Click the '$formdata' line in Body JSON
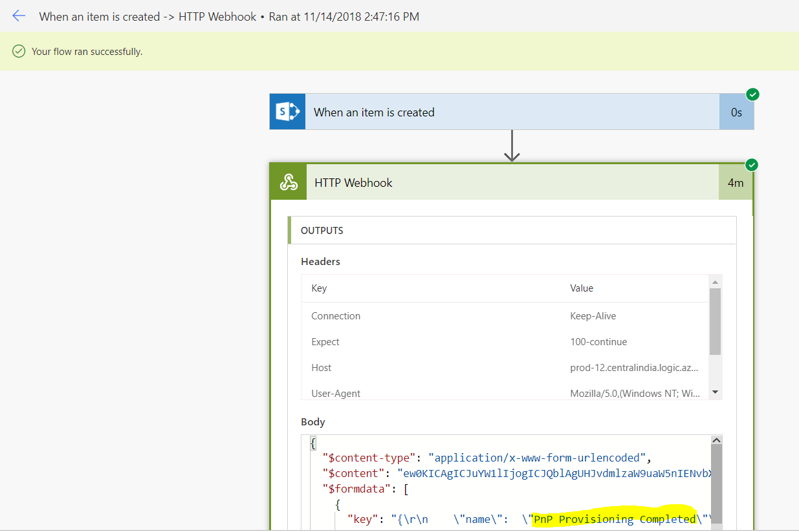 tap(366, 488)
